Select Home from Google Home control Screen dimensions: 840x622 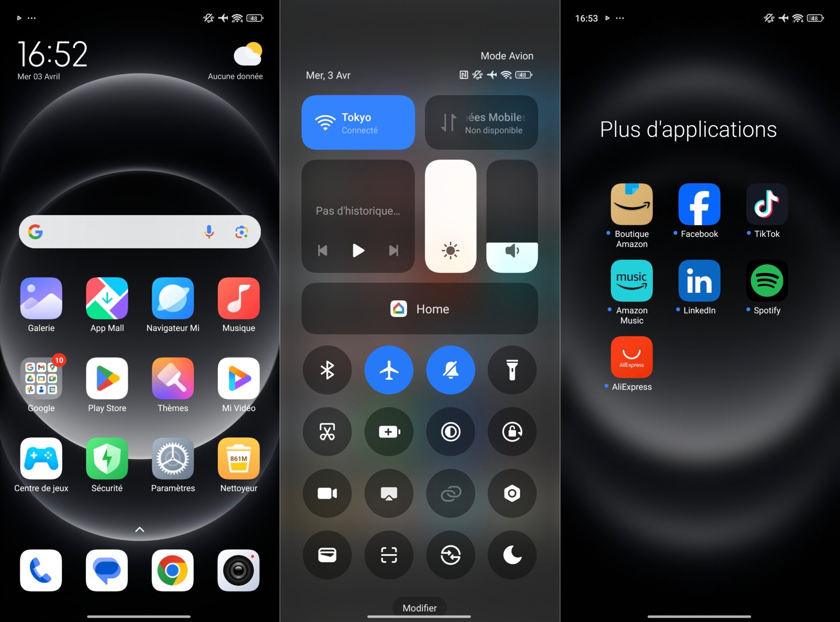(420, 309)
